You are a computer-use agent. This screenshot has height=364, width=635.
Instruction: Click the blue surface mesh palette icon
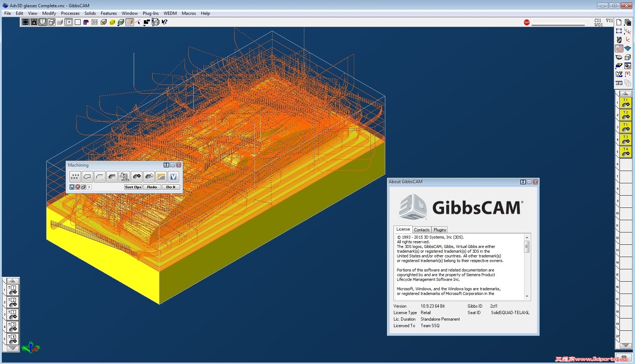[628, 48]
